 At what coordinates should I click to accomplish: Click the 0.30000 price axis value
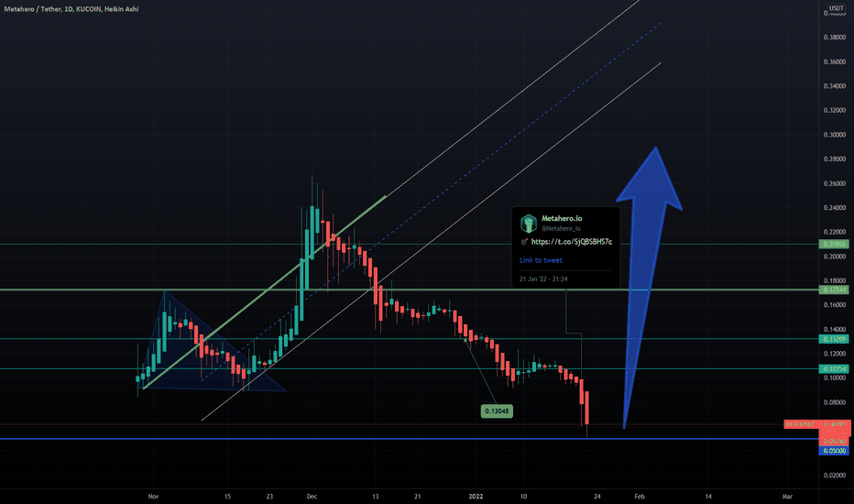835,135
